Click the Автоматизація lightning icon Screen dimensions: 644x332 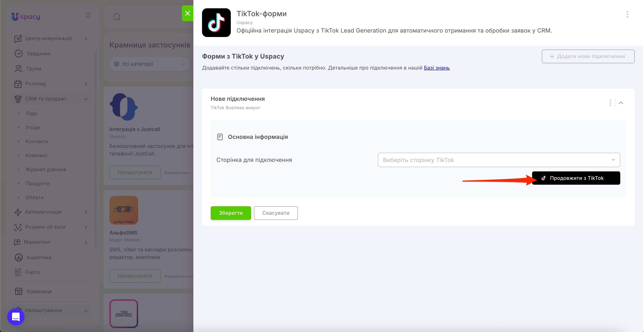[18, 212]
